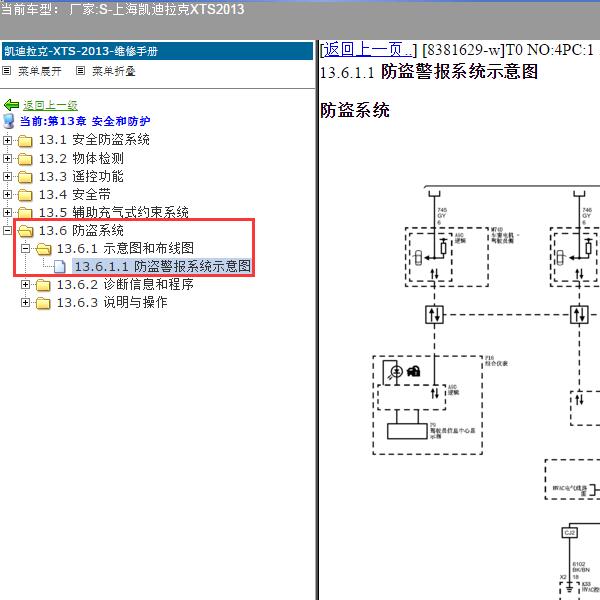Click the green back arrow icon
This screenshot has width=600, height=600.
[x=11, y=104]
